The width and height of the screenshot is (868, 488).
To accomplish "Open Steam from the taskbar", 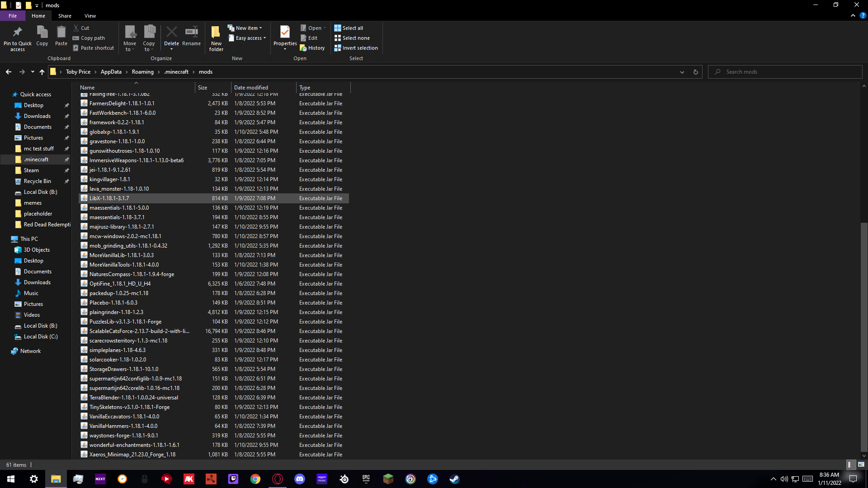I will (454, 479).
